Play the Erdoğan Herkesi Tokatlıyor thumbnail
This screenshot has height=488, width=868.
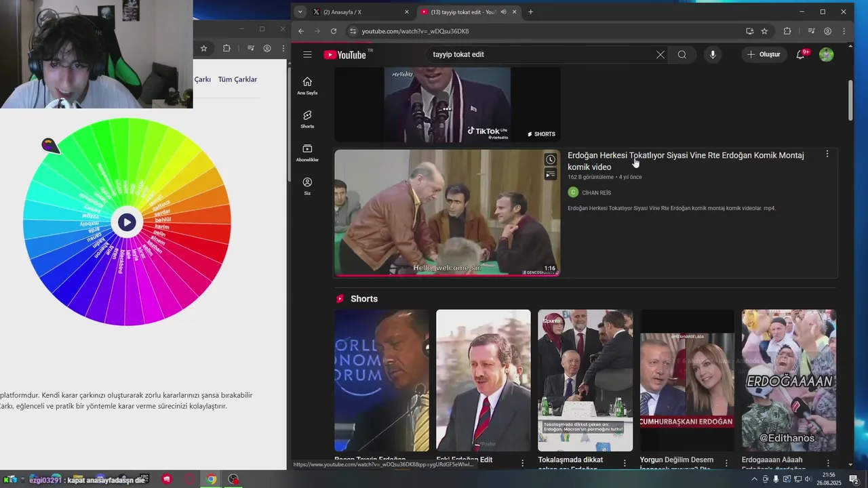(448, 213)
